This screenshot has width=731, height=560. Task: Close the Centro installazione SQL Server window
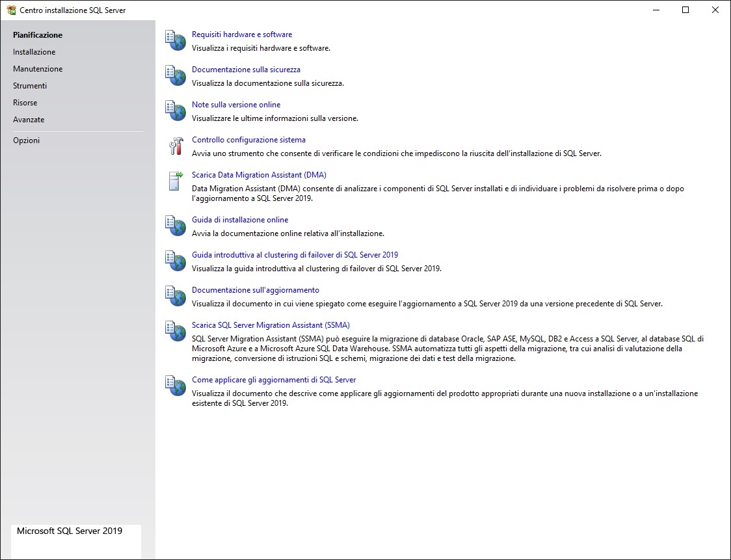coord(715,10)
